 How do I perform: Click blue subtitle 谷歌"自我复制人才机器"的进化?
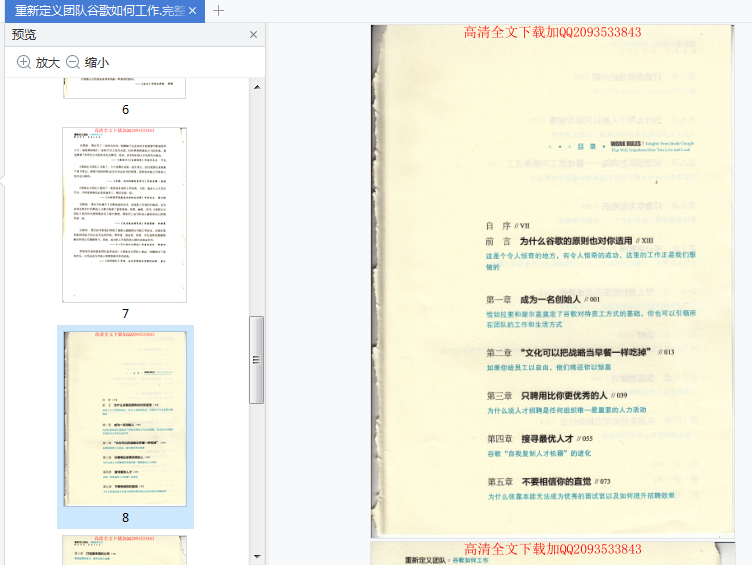[539, 453]
